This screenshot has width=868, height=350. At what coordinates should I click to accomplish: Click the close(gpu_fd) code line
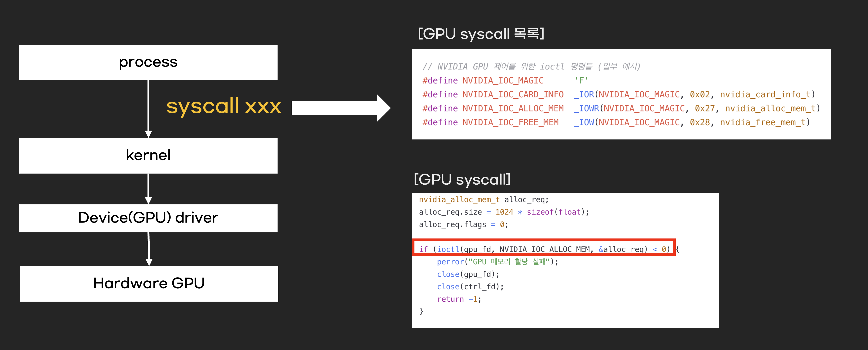coord(468,274)
